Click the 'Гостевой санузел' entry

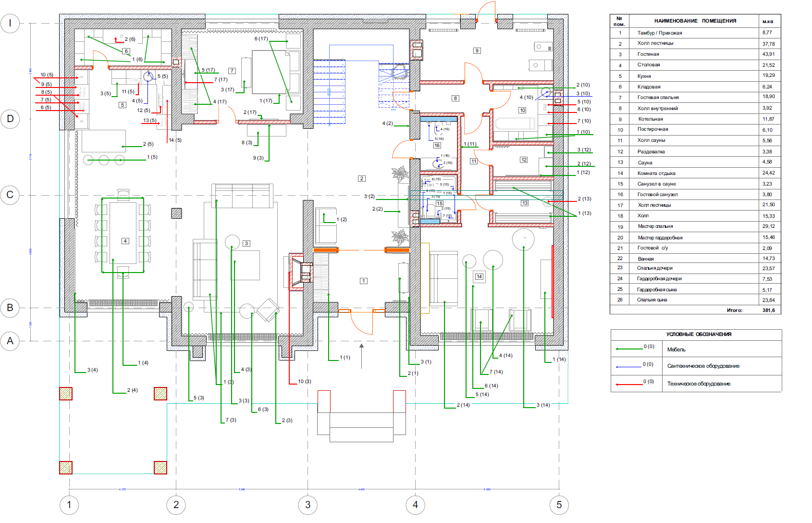point(657,195)
